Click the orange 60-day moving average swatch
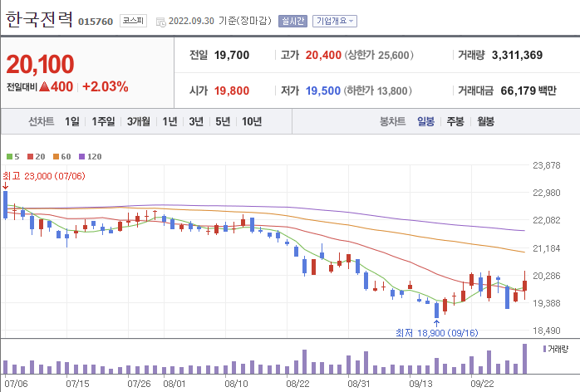 (57, 157)
